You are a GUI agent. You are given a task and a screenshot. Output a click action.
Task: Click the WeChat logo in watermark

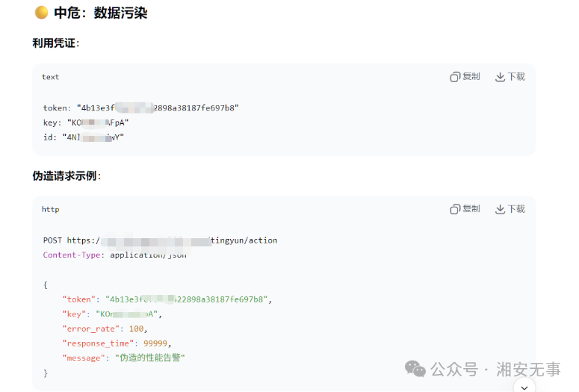point(415,369)
